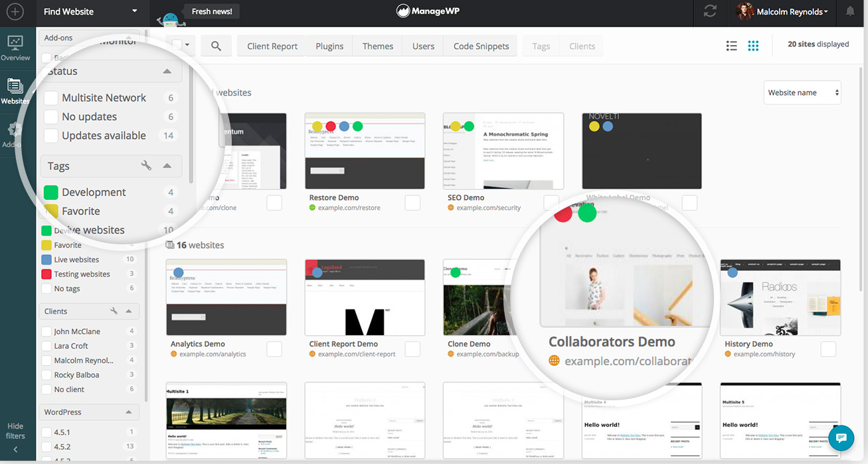Enable the John McClane client filter
Screen dimensions: 868x464
coord(46,331)
